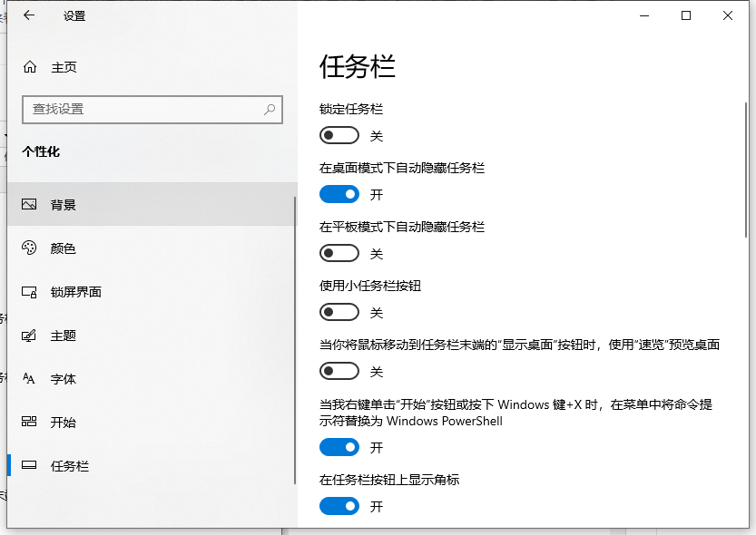Click the back arrow in Settings
The width and height of the screenshot is (756, 535).
tap(29, 15)
